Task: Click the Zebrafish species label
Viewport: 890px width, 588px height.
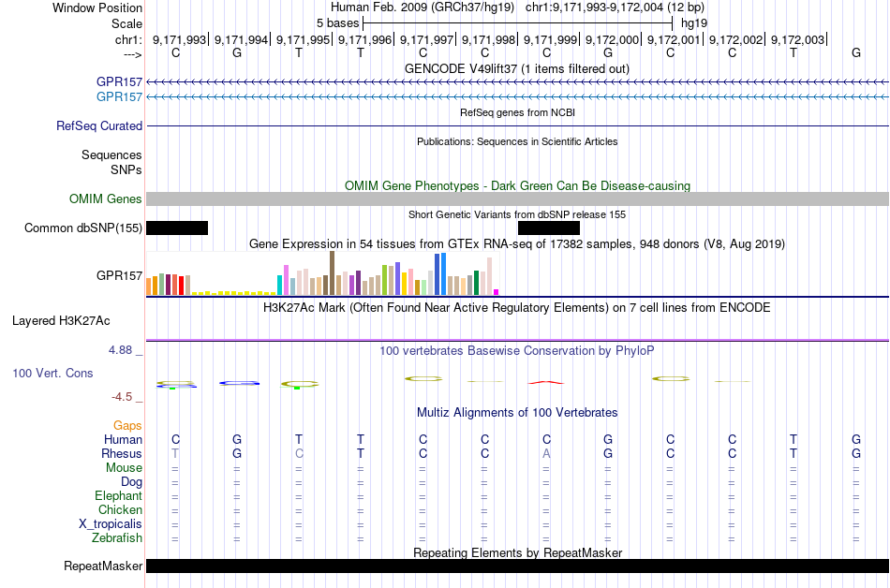Action: [117, 537]
